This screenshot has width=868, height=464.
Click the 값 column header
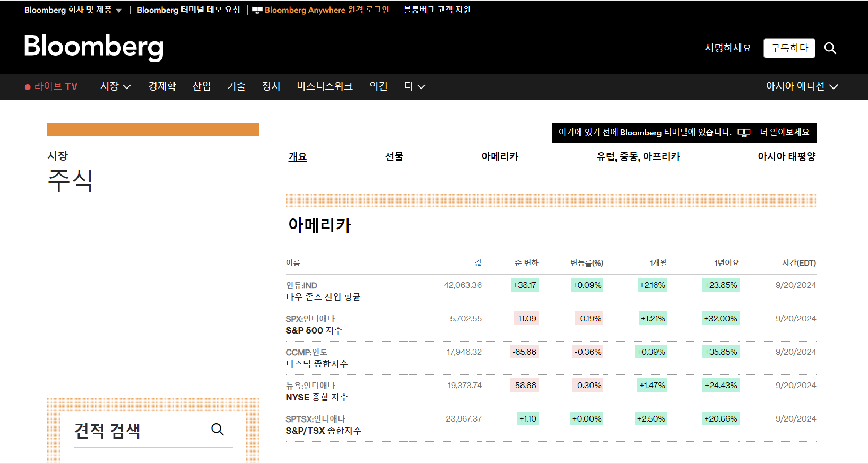tap(478, 263)
